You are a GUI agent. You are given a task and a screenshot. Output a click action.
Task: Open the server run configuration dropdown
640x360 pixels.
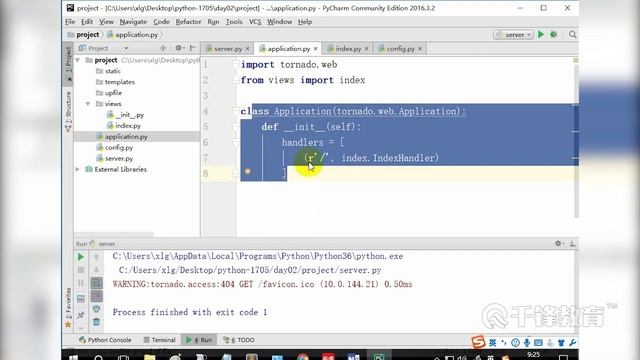pyautogui.click(x=513, y=35)
